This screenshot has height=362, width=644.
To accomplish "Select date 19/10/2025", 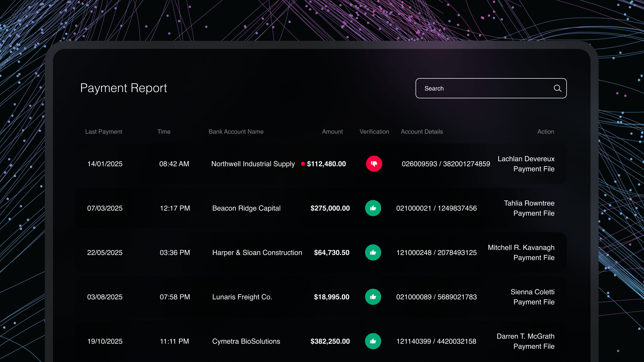I will click(105, 341).
